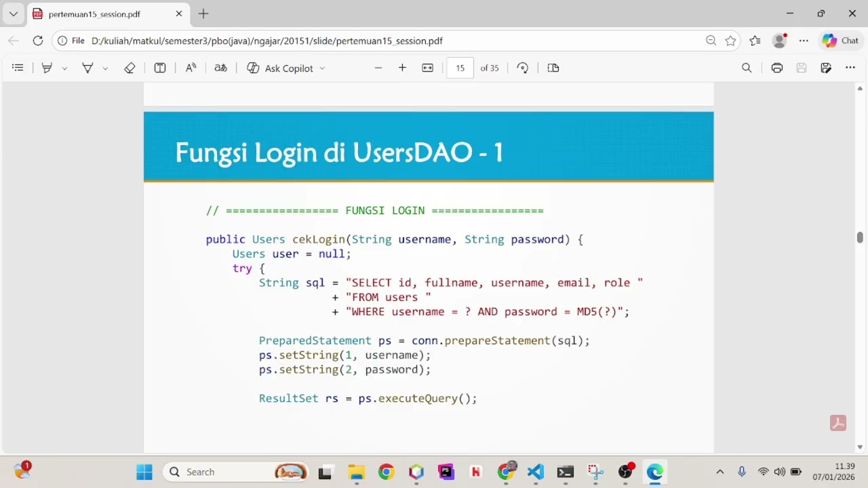The width and height of the screenshot is (868, 488).
Task: Select the draw pen tool
Action: pyautogui.click(x=87, y=68)
